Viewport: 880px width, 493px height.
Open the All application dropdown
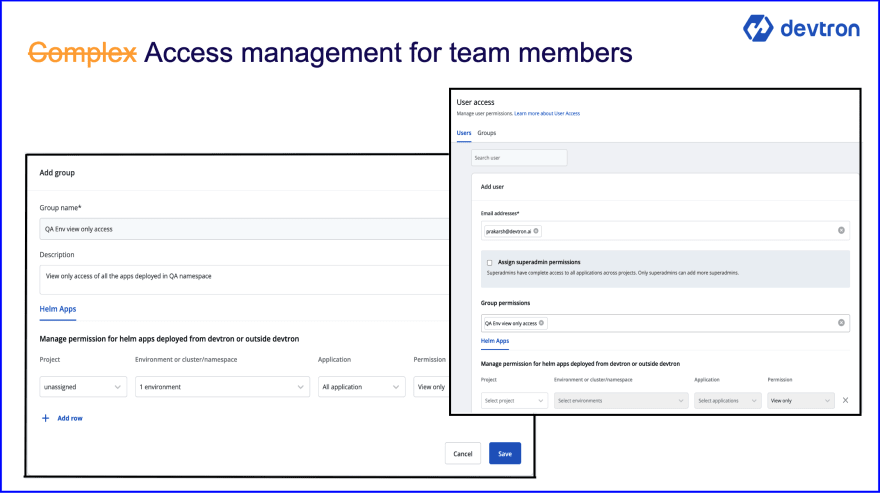pyautogui.click(x=361, y=387)
